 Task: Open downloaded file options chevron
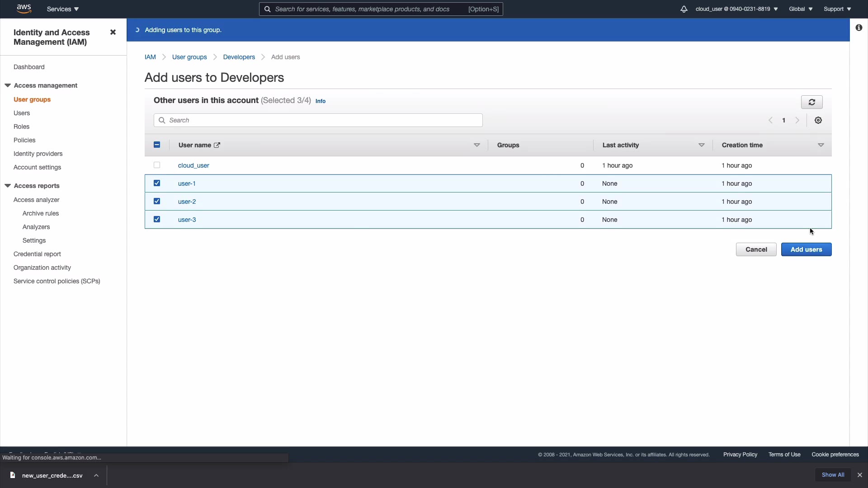pos(96,475)
